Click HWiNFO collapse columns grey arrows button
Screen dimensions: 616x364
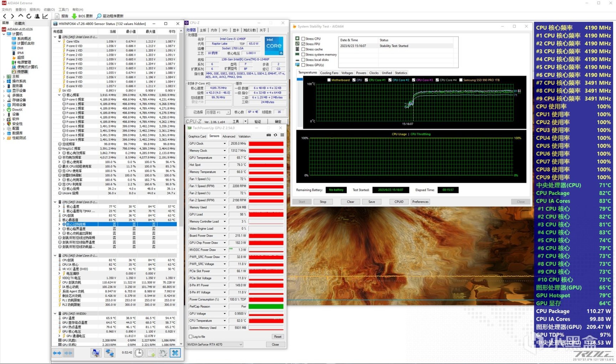tap(68, 353)
